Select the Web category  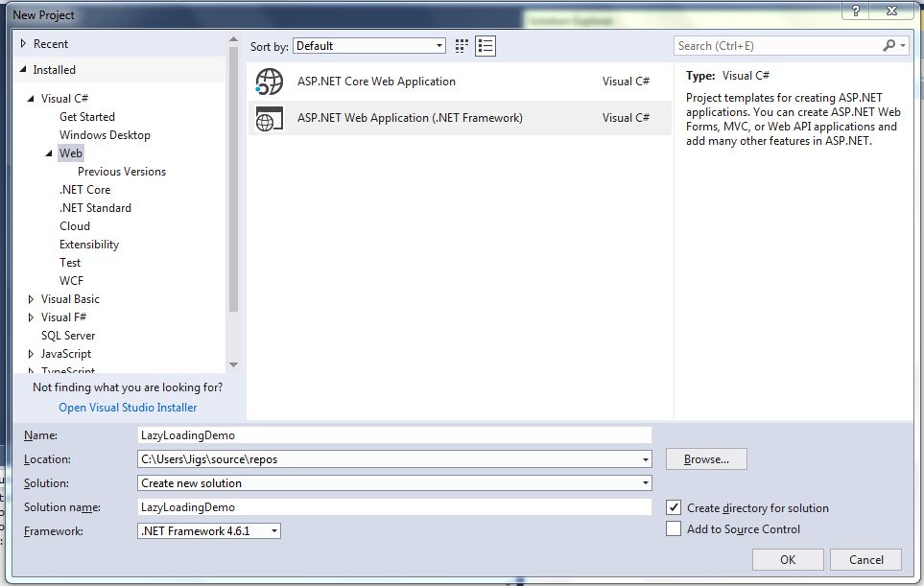pyautogui.click(x=71, y=153)
